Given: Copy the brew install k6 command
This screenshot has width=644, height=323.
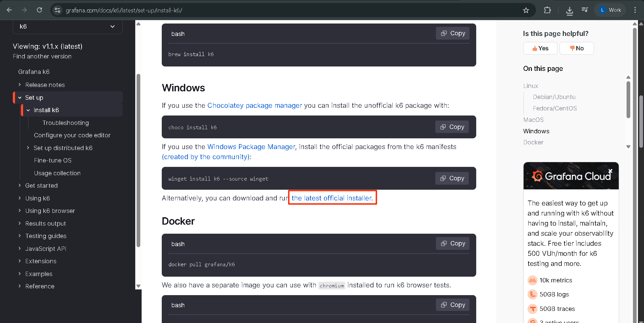Looking at the screenshot, I should click(452, 33).
